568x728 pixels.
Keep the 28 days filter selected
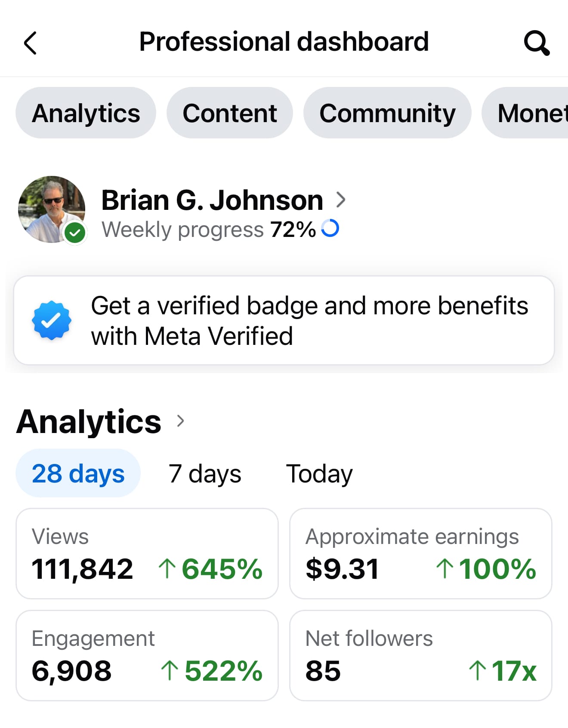click(x=78, y=473)
